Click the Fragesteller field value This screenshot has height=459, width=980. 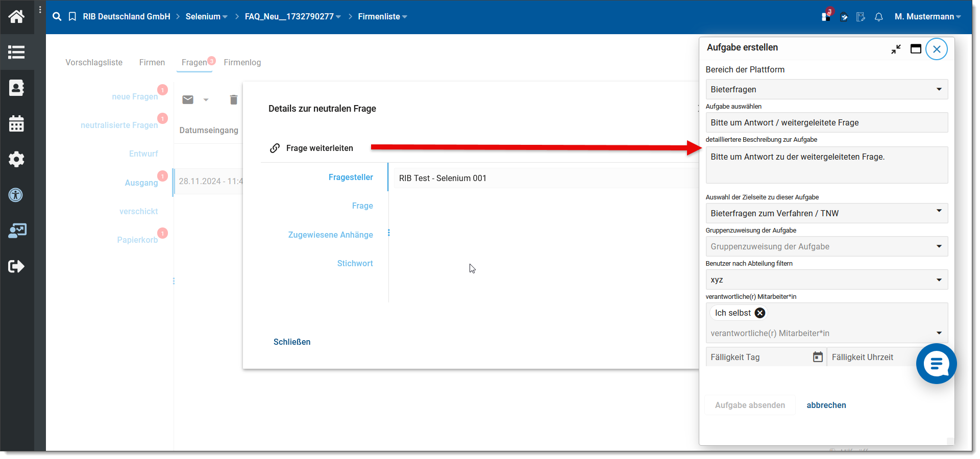[546, 178]
